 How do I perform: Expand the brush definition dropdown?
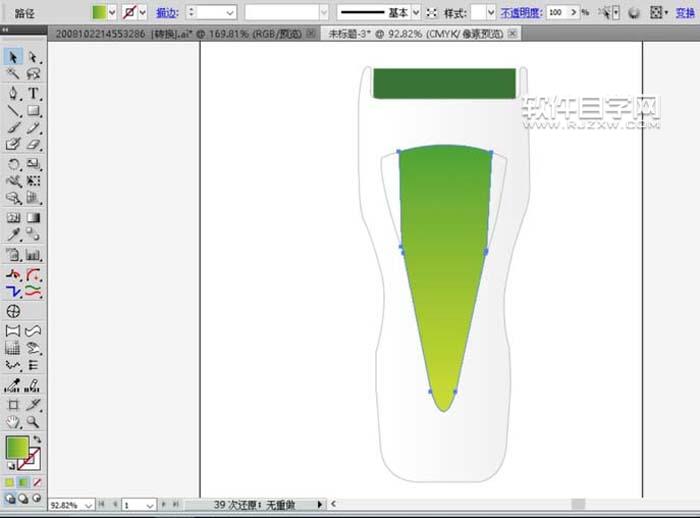pos(324,13)
